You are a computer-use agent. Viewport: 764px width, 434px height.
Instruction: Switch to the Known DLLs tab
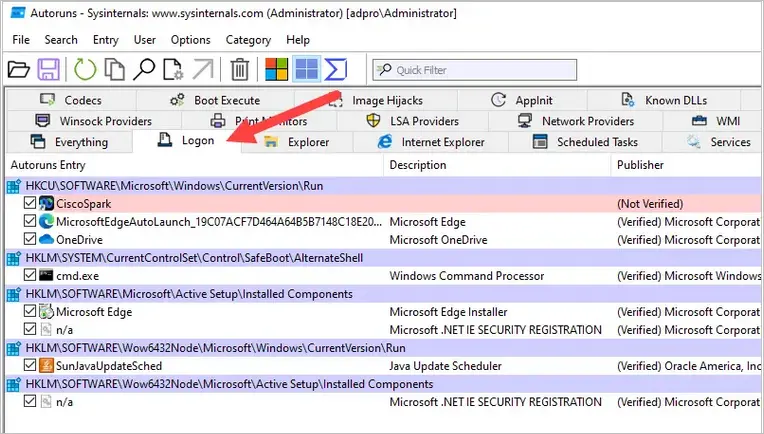point(664,100)
